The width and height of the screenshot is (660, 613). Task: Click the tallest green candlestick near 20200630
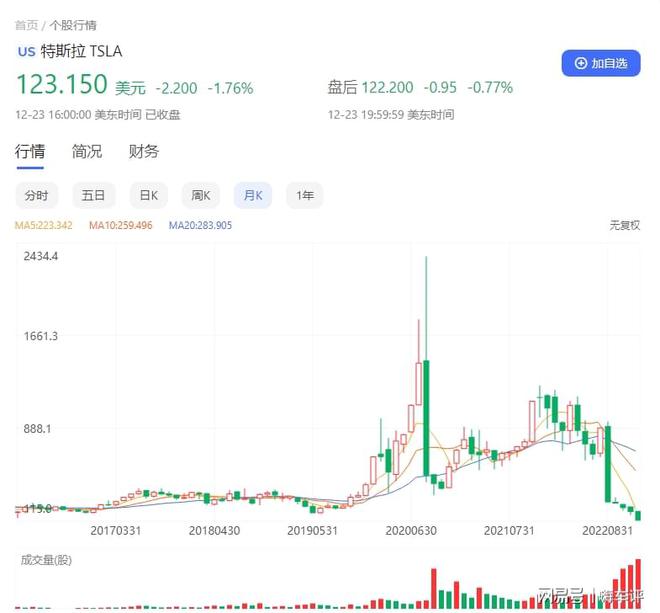click(x=426, y=418)
